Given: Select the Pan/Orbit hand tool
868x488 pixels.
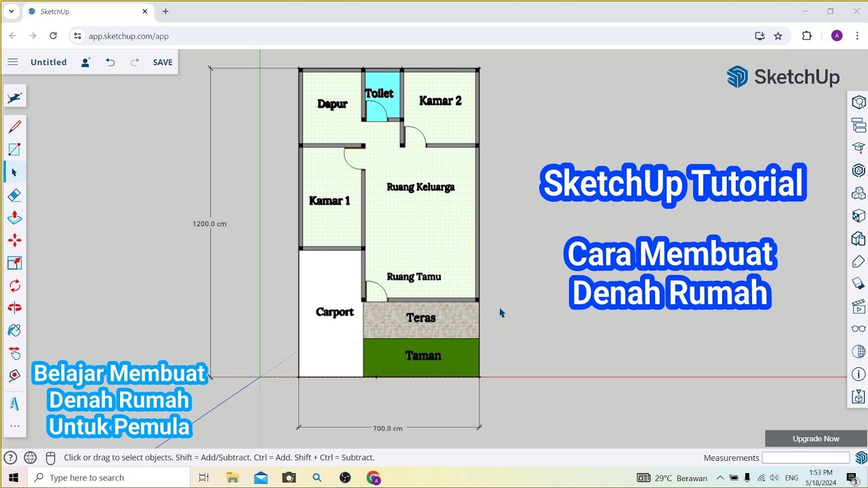Looking at the screenshot, I should [14, 353].
